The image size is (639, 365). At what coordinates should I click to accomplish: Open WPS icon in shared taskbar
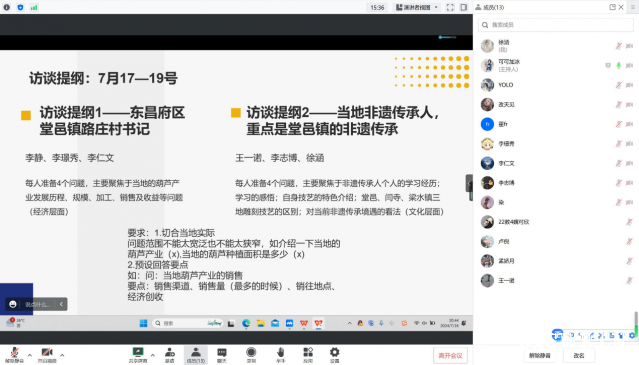[x=304, y=323]
